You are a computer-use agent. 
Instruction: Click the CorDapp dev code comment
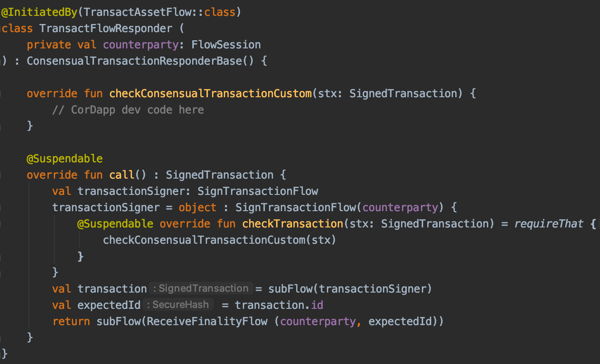tap(128, 110)
